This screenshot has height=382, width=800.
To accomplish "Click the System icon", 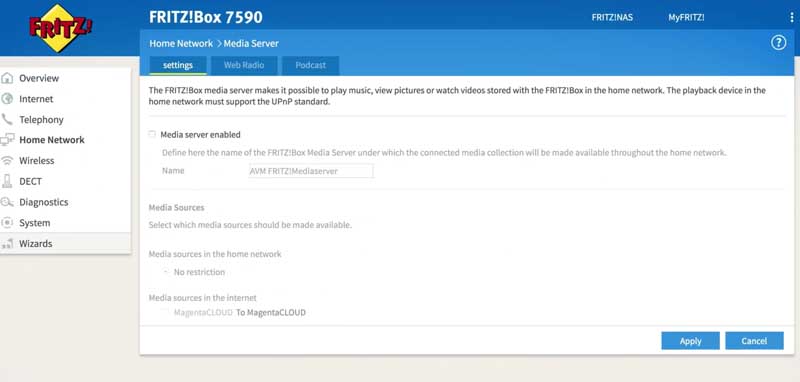I will (x=7, y=223).
